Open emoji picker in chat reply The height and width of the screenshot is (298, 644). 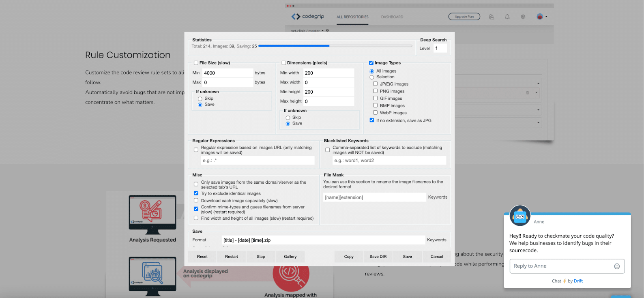coord(617,266)
